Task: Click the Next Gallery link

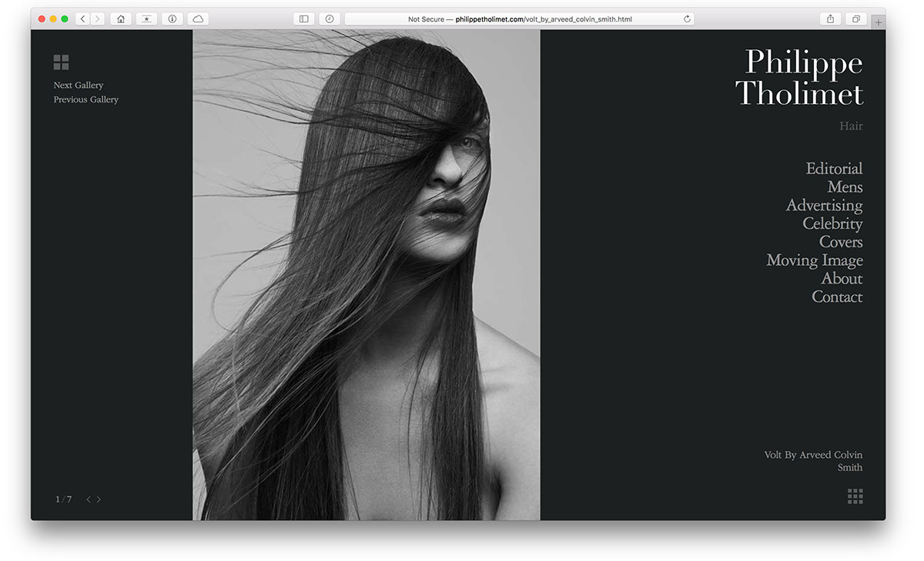Action: 79,86
